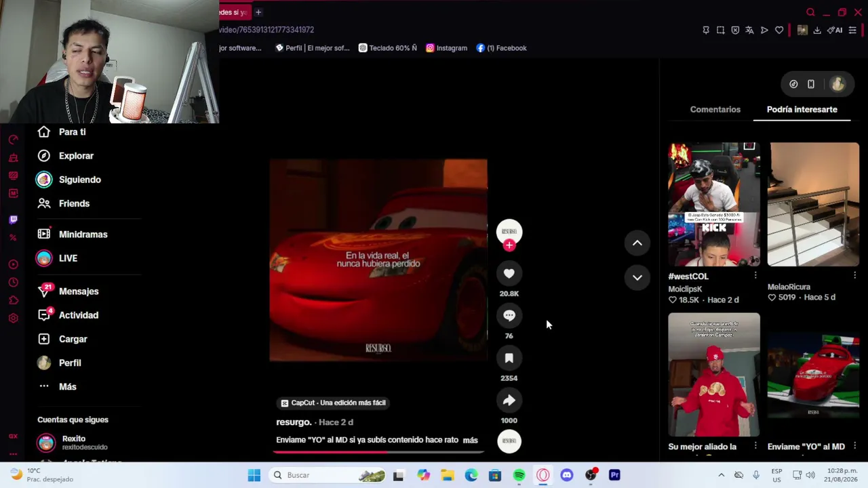Follow the creator with the red plus badge

(x=509, y=245)
